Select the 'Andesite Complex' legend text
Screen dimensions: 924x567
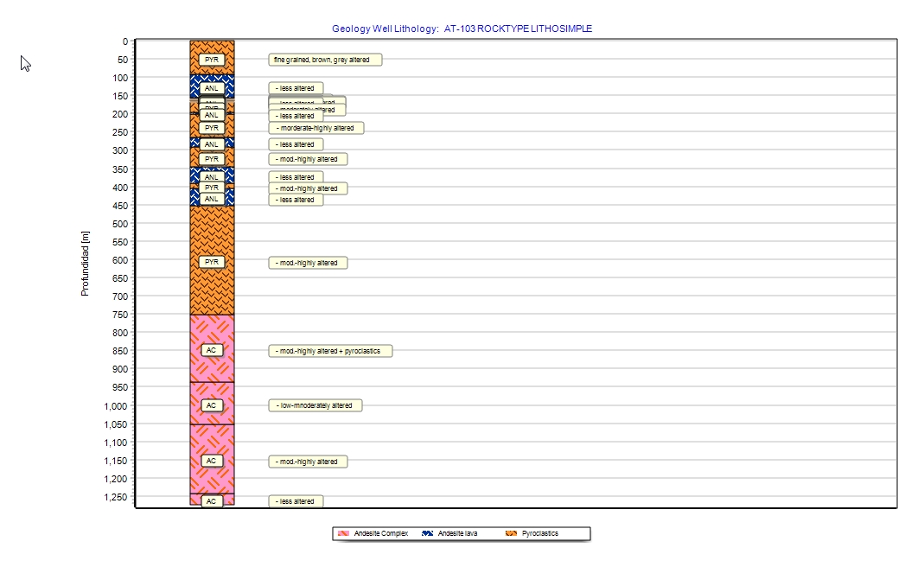[380, 533]
